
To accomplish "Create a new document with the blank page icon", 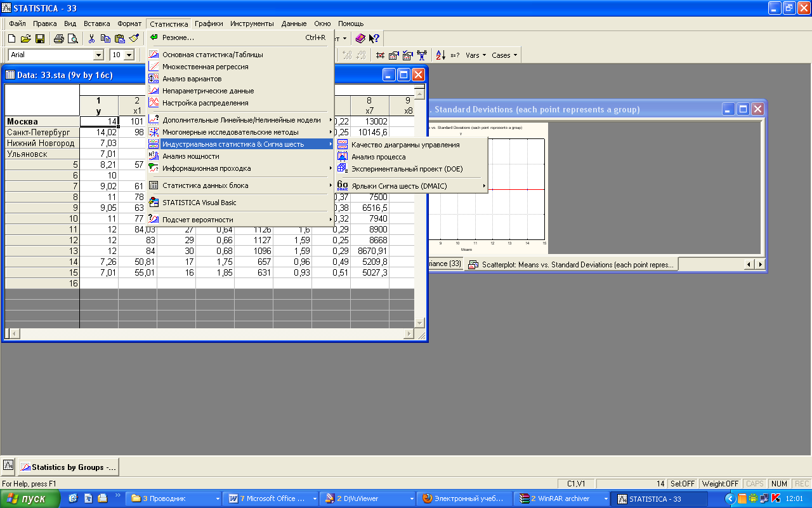I will coord(11,38).
